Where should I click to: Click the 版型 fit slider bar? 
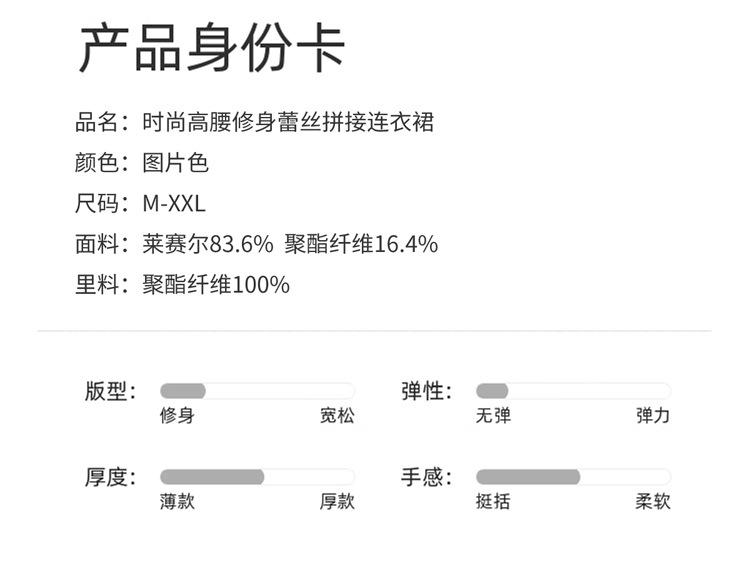(257, 391)
